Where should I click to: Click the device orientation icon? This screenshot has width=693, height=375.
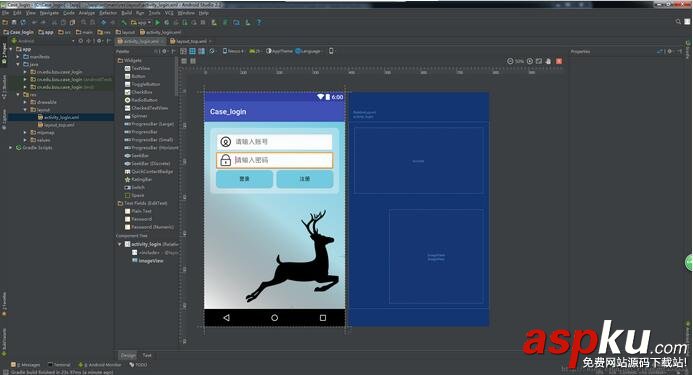click(x=213, y=51)
